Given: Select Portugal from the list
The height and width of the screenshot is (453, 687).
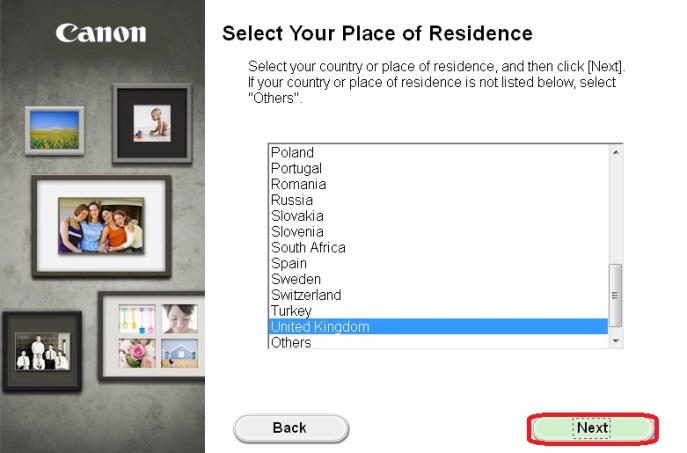Looking at the screenshot, I should [296, 168].
